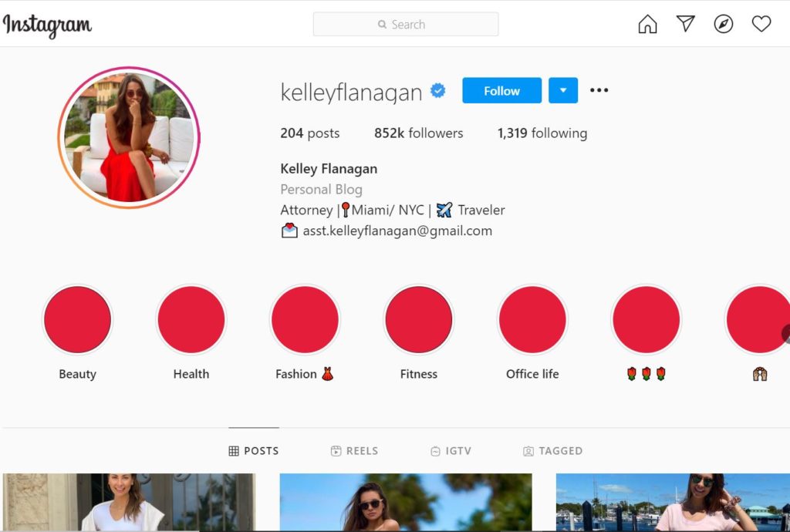790x532 pixels.
Task: Click the Attorney Miami/NYC Traveler bio line
Action: [x=393, y=210]
